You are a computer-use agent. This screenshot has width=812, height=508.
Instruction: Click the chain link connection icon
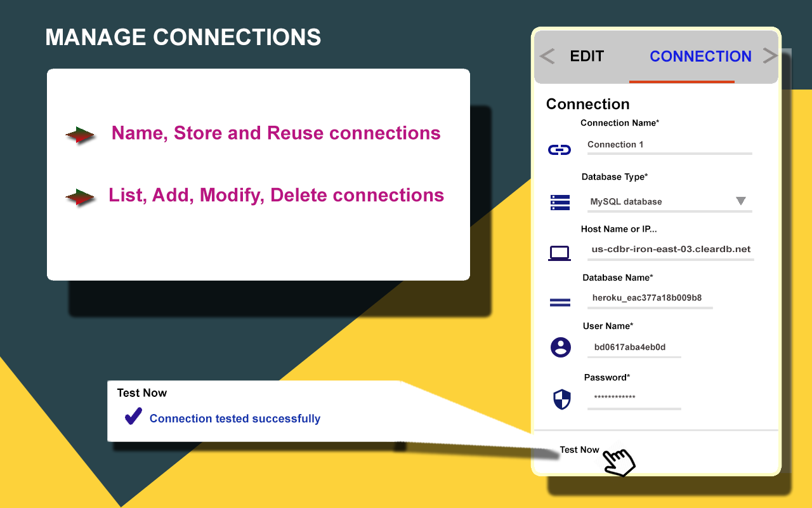(x=560, y=149)
